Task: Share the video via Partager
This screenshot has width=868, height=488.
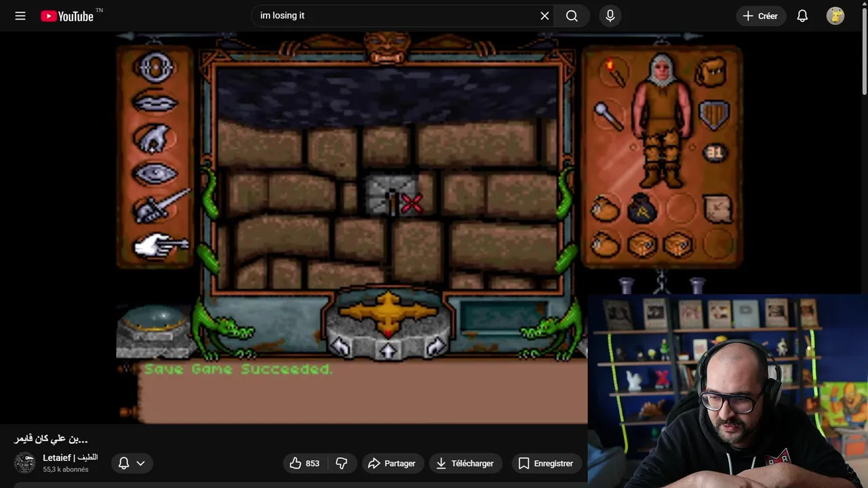Action: pyautogui.click(x=392, y=464)
